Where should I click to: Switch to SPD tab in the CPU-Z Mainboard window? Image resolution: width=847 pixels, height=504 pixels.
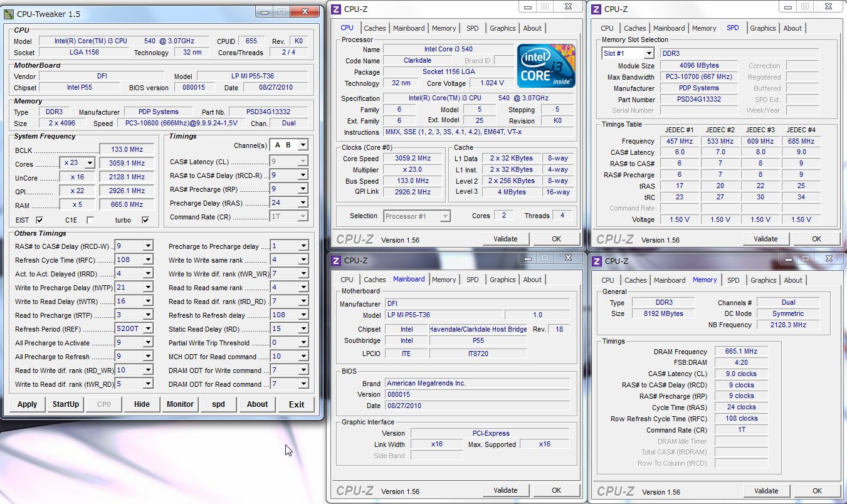(x=473, y=280)
